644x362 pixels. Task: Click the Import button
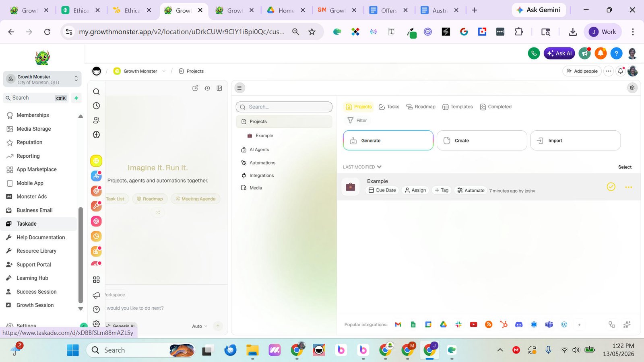pyautogui.click(x=576, y=140)
